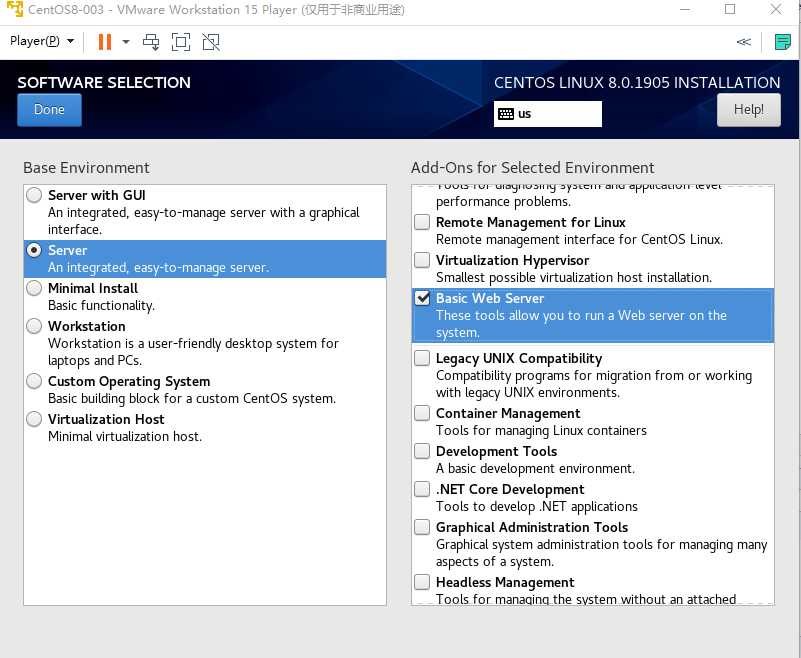The height and width of the screenshot is (658, 801).
Task: Click 'Tools to develop .NET applications' text
Action: [x=536, y=506]
